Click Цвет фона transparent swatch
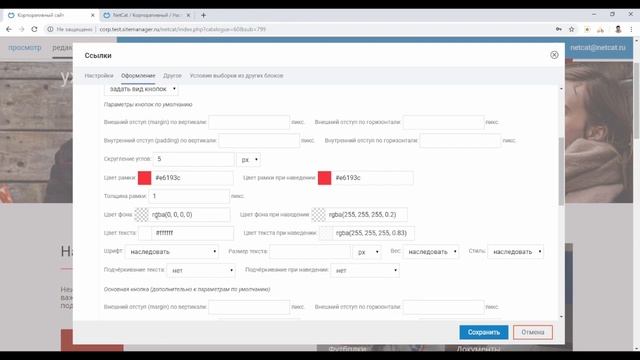 pyautogui.click(x=141, y=215)
